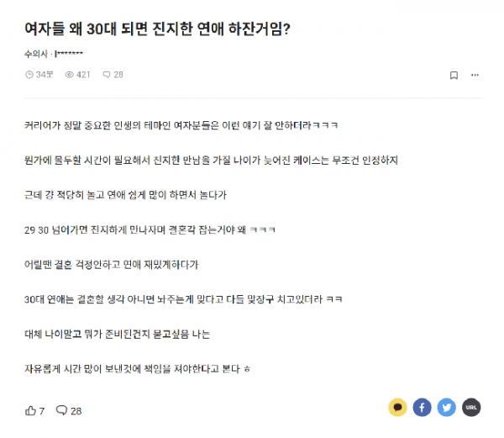Share post to KakaoTalk
This screenshot has height=438, width=504.
coord(397,408)
